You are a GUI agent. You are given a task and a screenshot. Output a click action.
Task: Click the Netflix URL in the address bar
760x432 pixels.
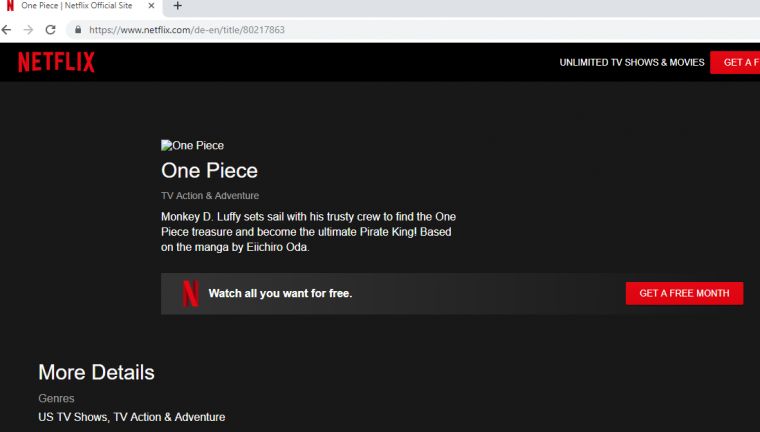[187, 30]
